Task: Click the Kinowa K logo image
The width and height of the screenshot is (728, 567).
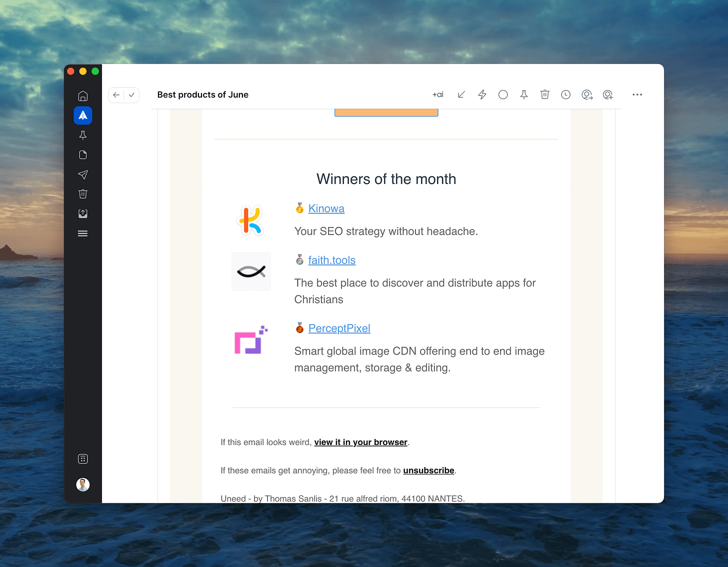Action: [x=250, y=220]
